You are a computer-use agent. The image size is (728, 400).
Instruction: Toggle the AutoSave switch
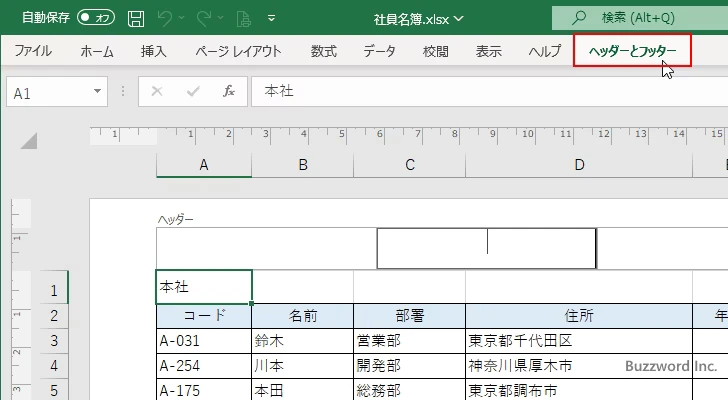[96, 18]
